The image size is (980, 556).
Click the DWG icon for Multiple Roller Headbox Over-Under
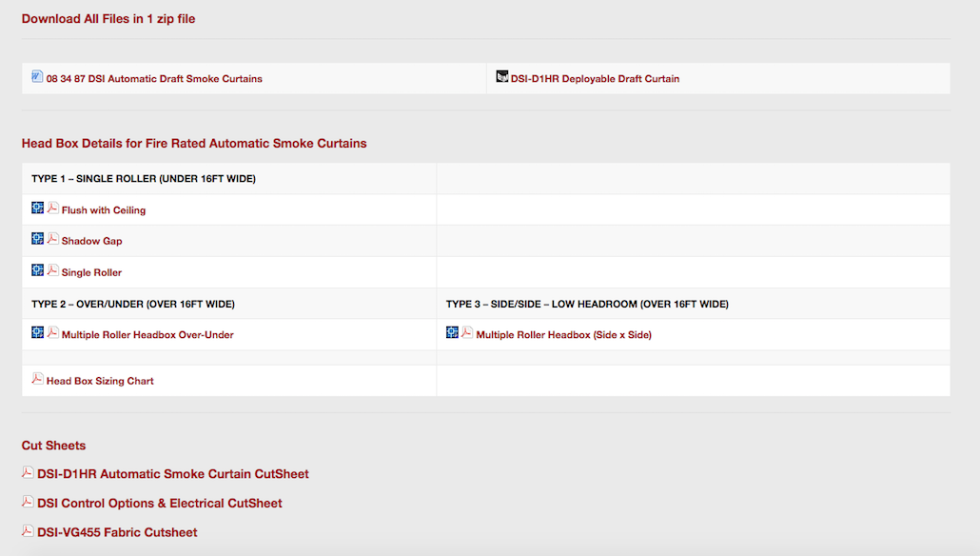[38, 333]
